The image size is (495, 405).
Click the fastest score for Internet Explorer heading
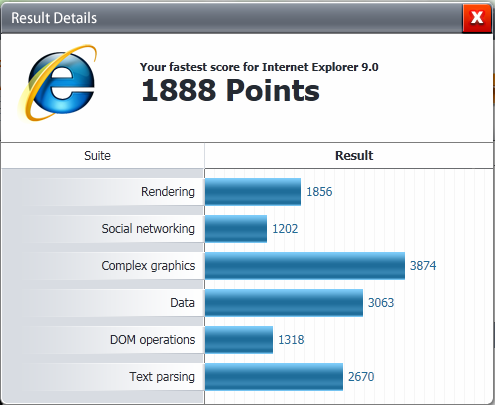pos(259,67)
